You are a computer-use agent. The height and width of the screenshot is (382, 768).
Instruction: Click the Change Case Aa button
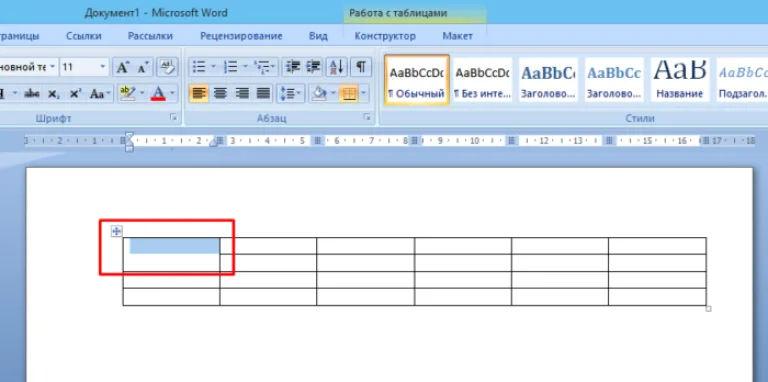click(100, 94)
